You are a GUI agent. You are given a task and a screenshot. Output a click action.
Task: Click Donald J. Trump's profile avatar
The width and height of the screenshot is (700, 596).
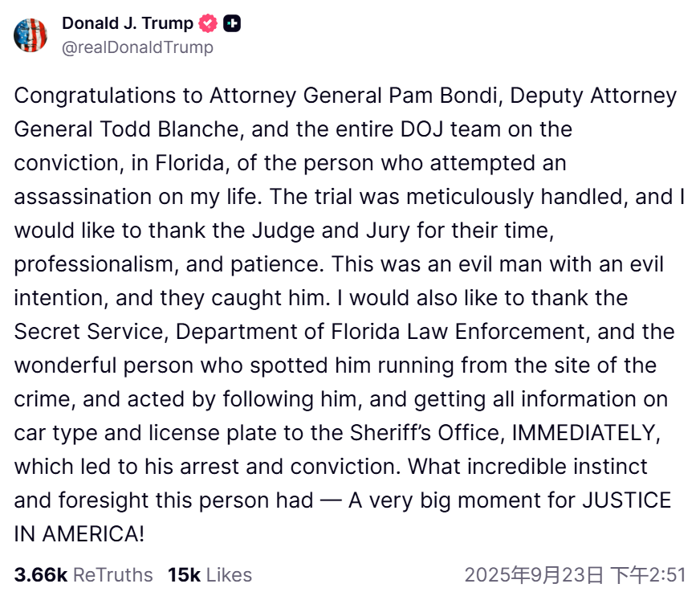tap(31, 35)
